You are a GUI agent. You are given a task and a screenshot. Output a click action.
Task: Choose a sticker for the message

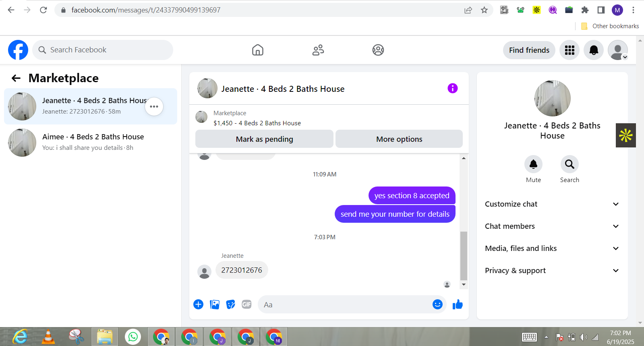[231, 305]
